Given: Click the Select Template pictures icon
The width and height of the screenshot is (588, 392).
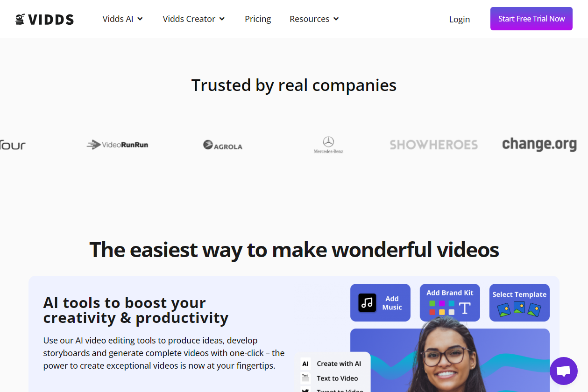Looking at the screenshot, I should tap(519, 309).
